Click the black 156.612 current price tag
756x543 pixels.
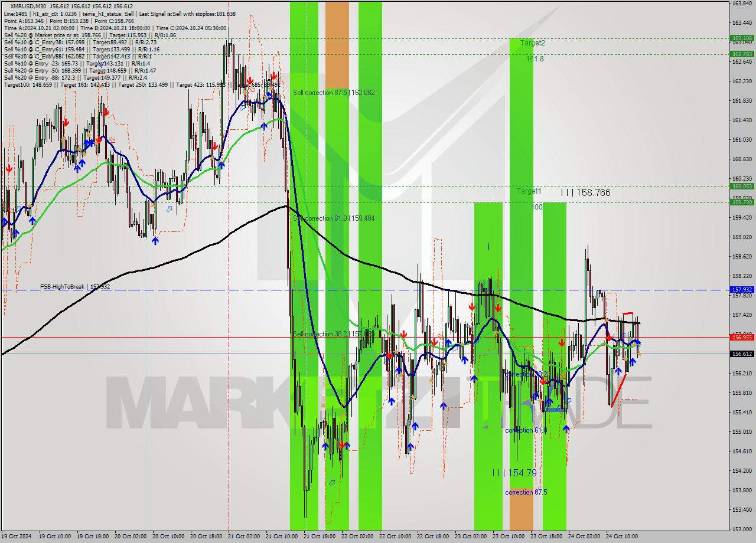tap(741, 354)
